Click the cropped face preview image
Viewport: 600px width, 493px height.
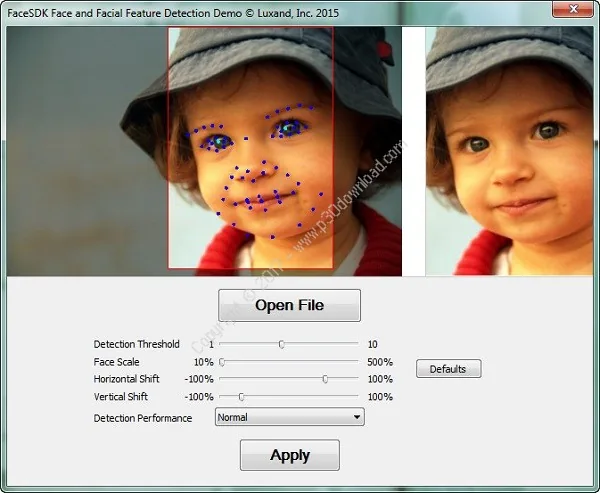[x=509, y=151]
